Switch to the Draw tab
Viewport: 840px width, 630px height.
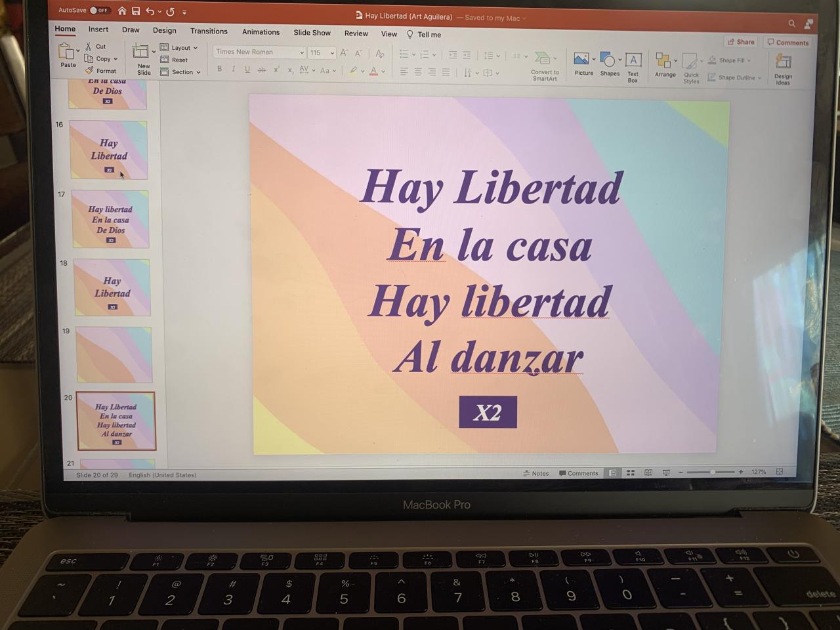(131, 30)
